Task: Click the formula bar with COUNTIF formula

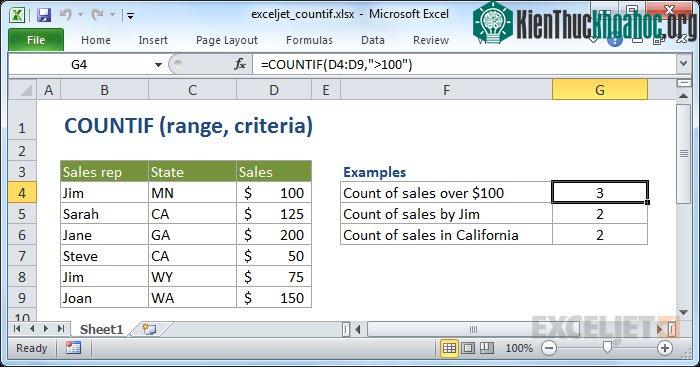Action: point(464,65)
